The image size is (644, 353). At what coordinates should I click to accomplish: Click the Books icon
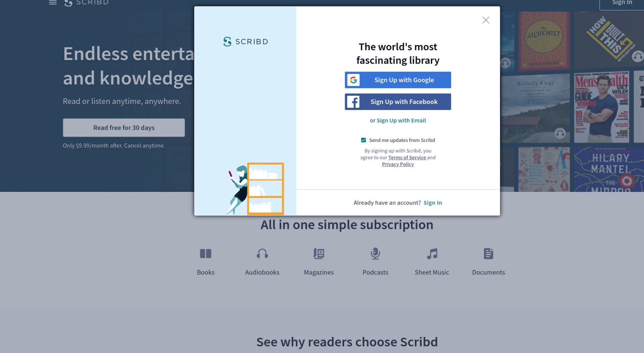point(206,254)
